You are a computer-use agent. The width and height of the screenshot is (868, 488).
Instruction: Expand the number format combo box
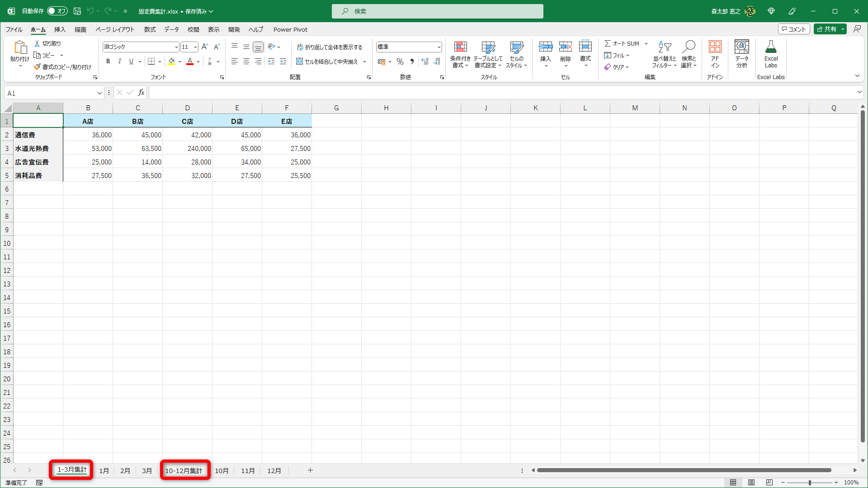click(x=439, y=47)
